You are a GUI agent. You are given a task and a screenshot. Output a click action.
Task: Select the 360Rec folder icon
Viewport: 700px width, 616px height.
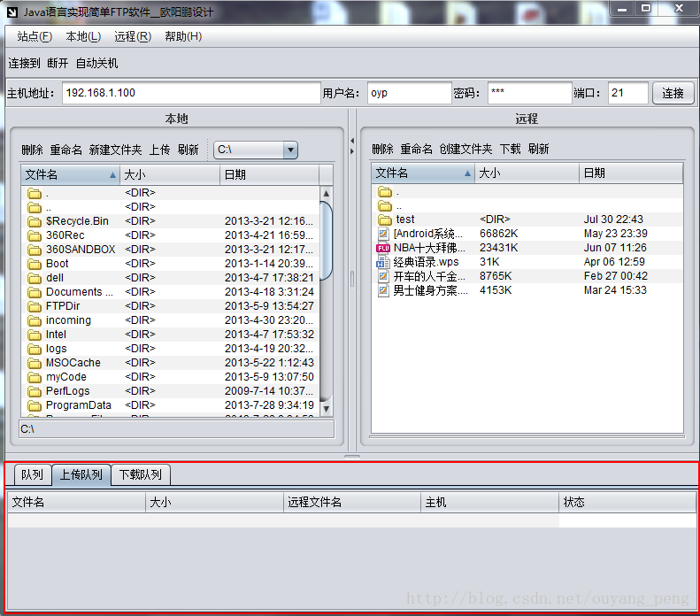(34, 235)
